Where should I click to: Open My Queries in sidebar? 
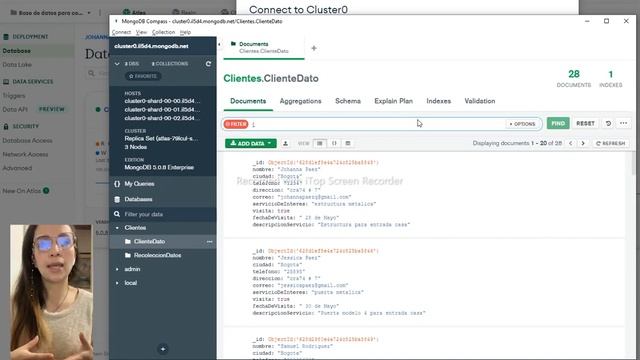pyautogui.click(x=139, y=184)
